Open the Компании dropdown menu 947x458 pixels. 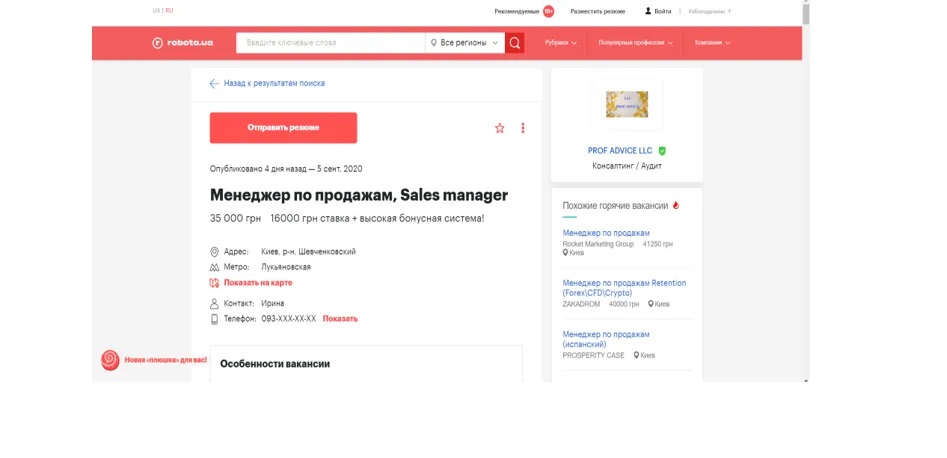(x=712, y=43)
